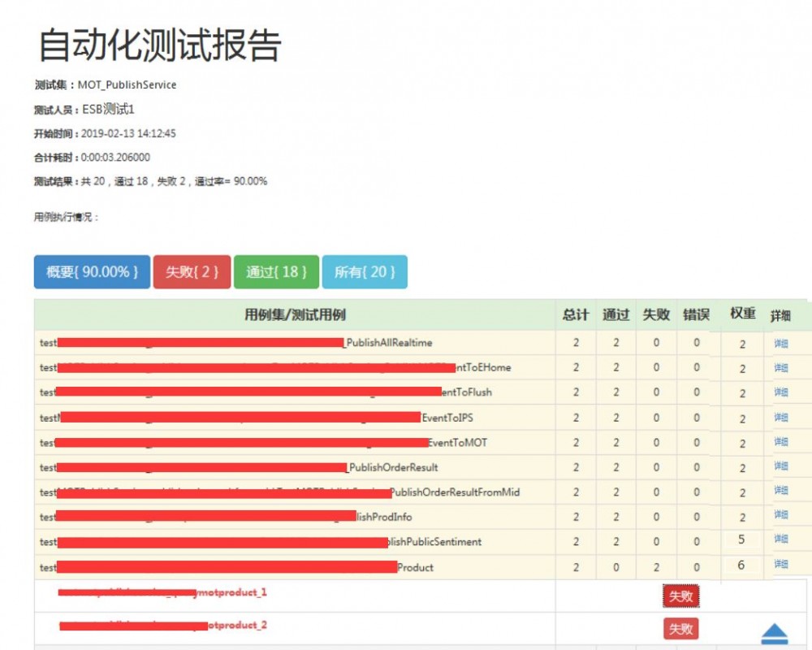Show passed cases using 通过{18}
This screenshot has height=650, width=812.
click(276, 271)
